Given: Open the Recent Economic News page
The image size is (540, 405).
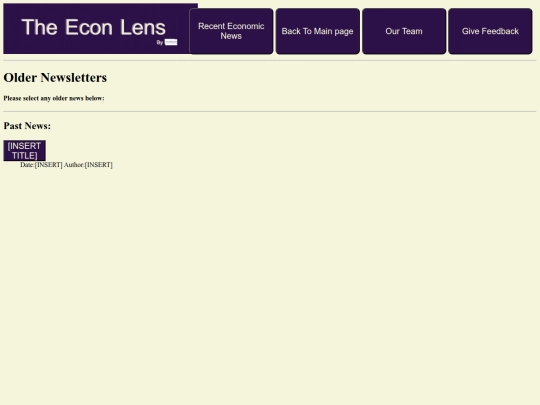Looking at the screenshot, I should 231,31.
